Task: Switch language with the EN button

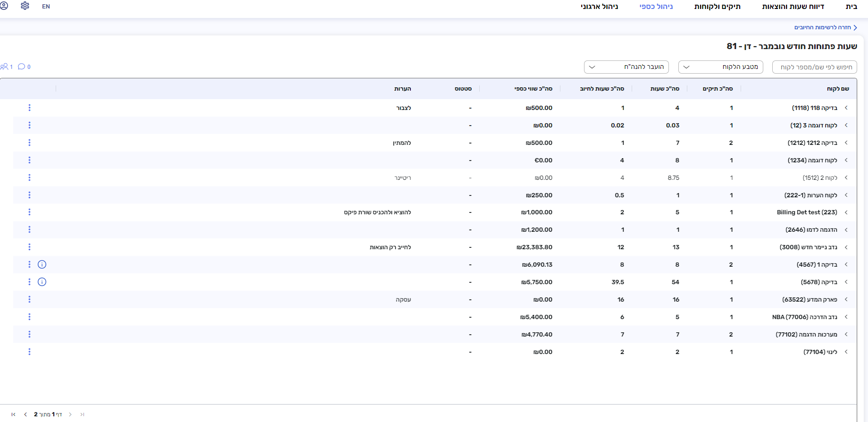Action: tap(46, 7)
